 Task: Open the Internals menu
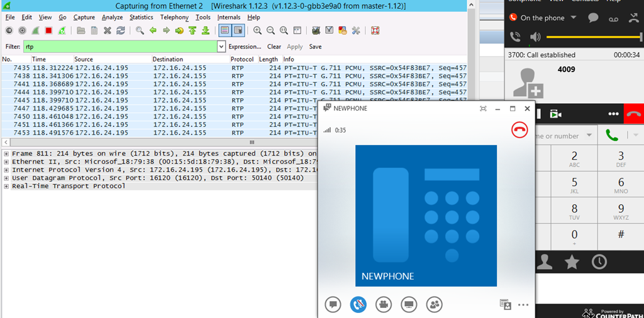229,17
